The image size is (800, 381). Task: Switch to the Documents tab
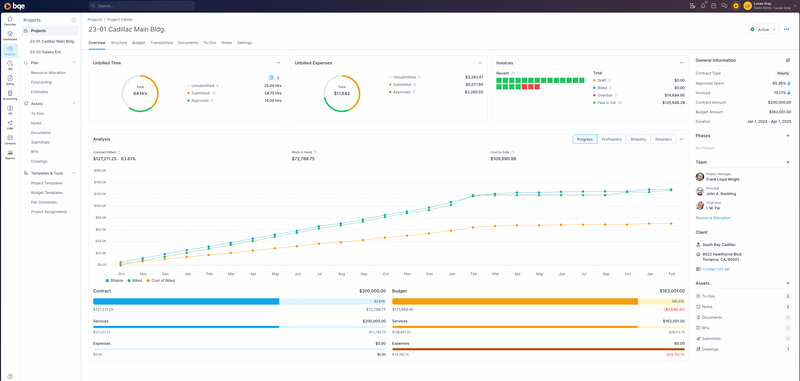click(188, 43)
